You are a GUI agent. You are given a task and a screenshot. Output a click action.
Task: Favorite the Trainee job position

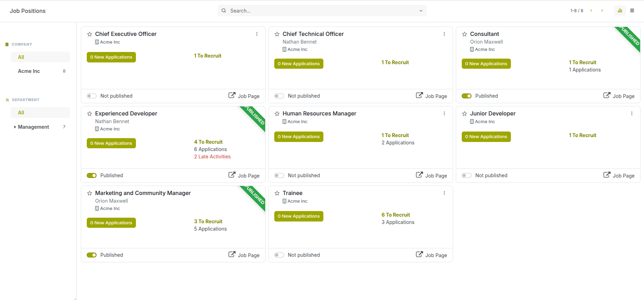[x=277, y=193]
